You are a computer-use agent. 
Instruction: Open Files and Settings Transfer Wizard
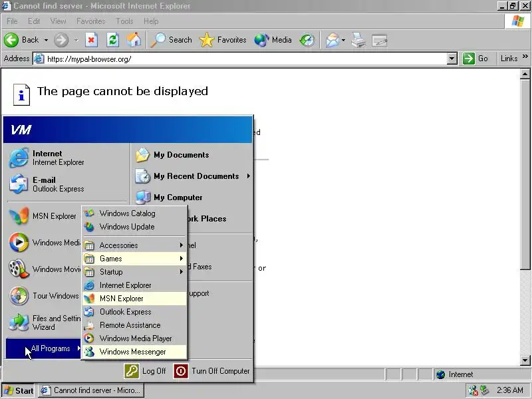pyautogui.click(x=44, y=323)
